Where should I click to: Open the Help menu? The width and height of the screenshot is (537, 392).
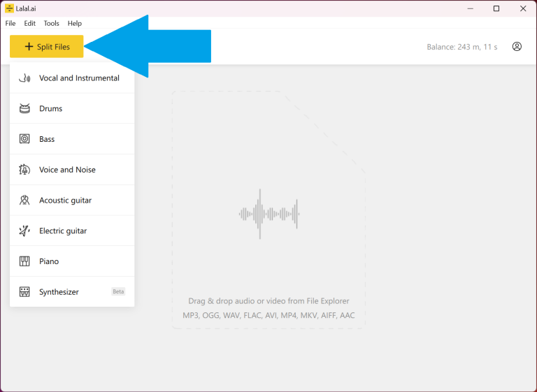click(75, 23)
